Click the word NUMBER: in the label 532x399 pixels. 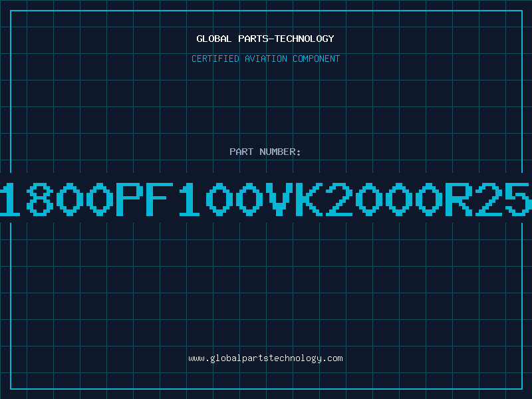(280, 152)
